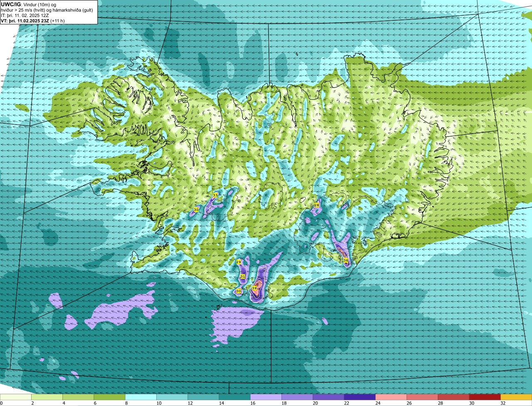The width and height of the screenshot is (532, 406).
Task: Click the 0–2 m/s pale yellow legend swatch
Action: point(16,397)
